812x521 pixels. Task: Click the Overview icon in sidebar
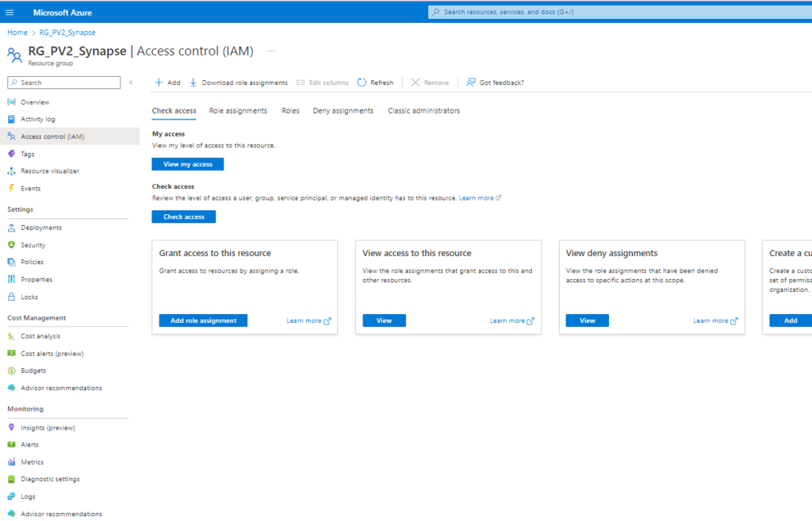[11, 102]
